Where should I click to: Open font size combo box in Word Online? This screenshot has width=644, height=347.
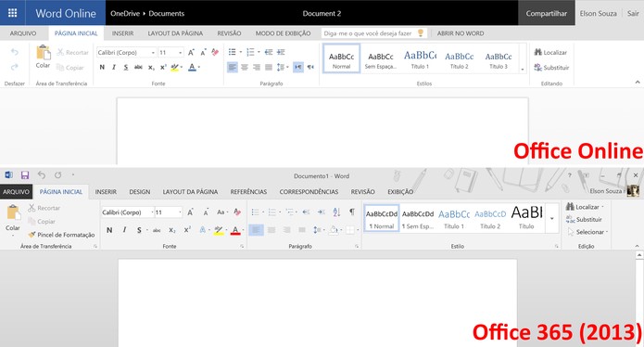click(x=170, y=52)
